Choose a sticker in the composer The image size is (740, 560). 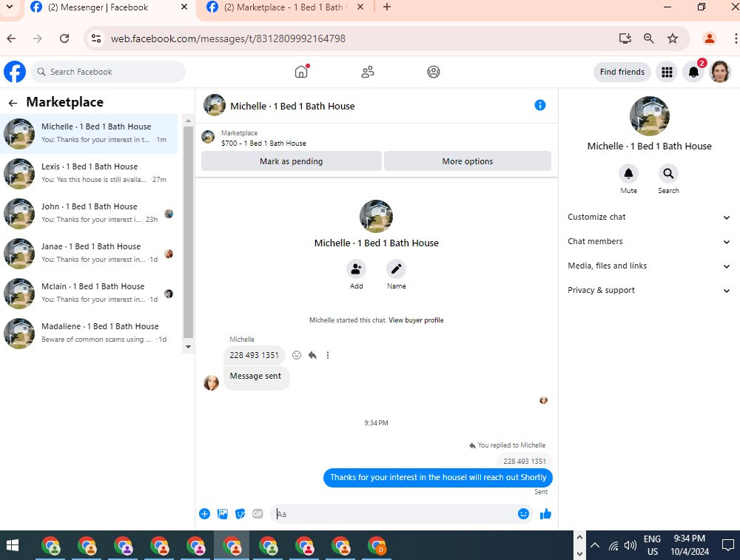click(240, 514)
